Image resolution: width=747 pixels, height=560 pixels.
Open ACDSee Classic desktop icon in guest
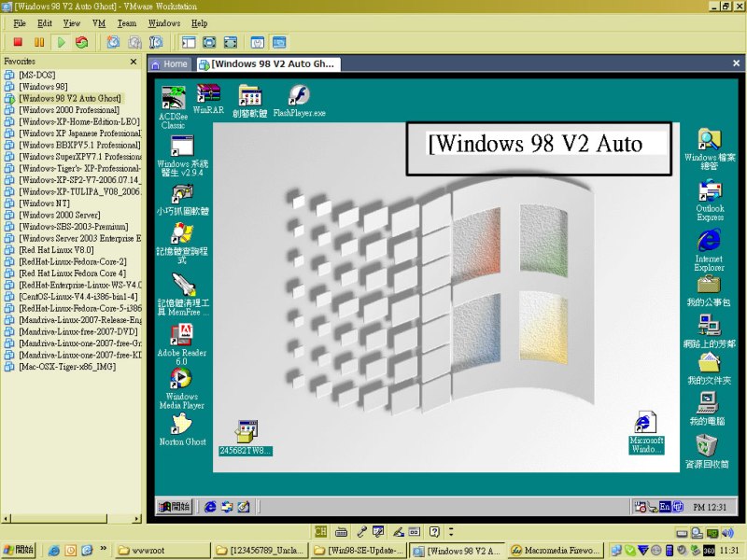[173, 107]
